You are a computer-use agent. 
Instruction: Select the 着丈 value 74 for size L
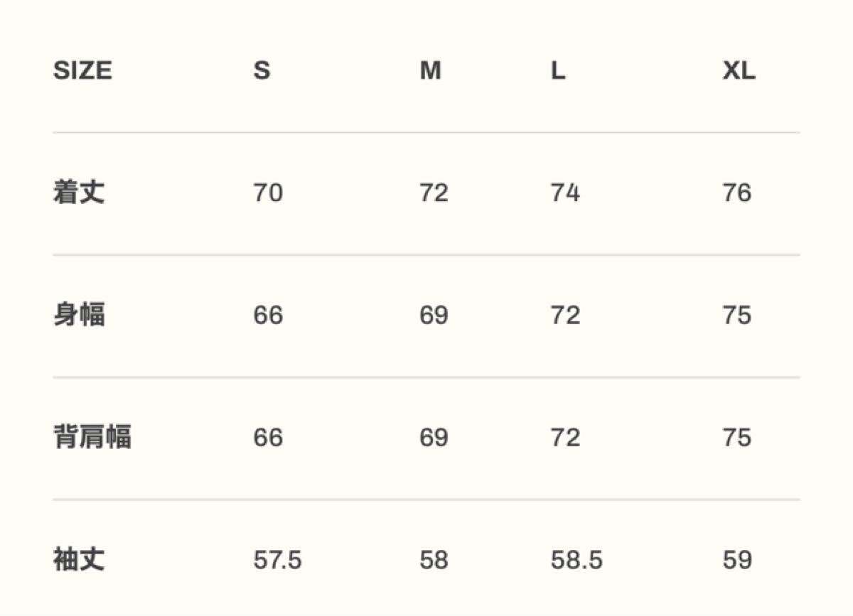click(x=565, y=193)
